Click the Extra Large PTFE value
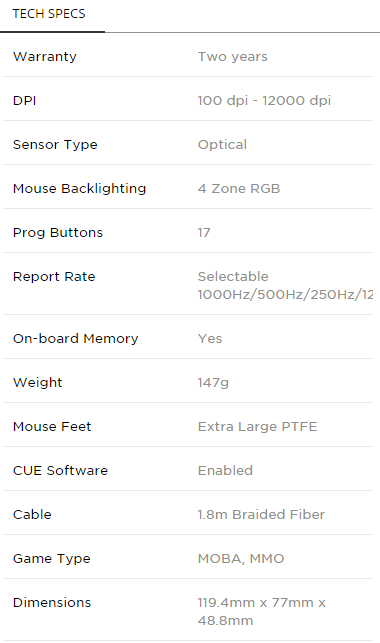Image resolution: width=380 pixels, height=643 pixels. (257, 426)
